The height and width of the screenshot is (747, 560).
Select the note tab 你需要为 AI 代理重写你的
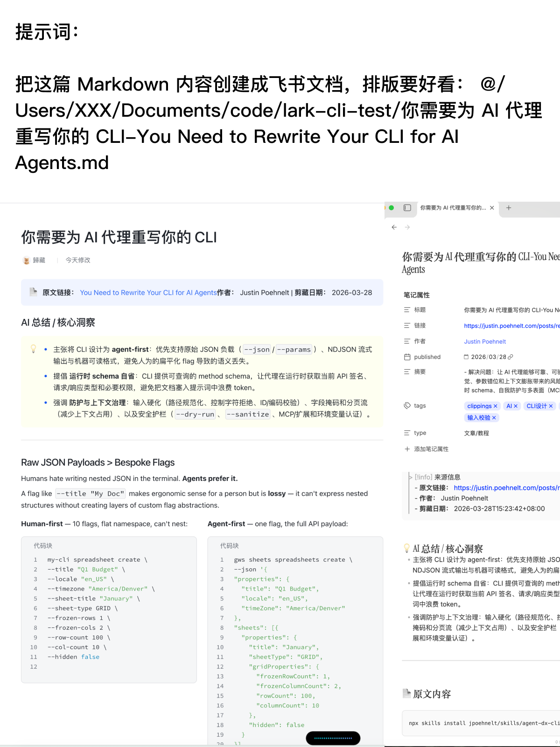click(x=453, y=208)
